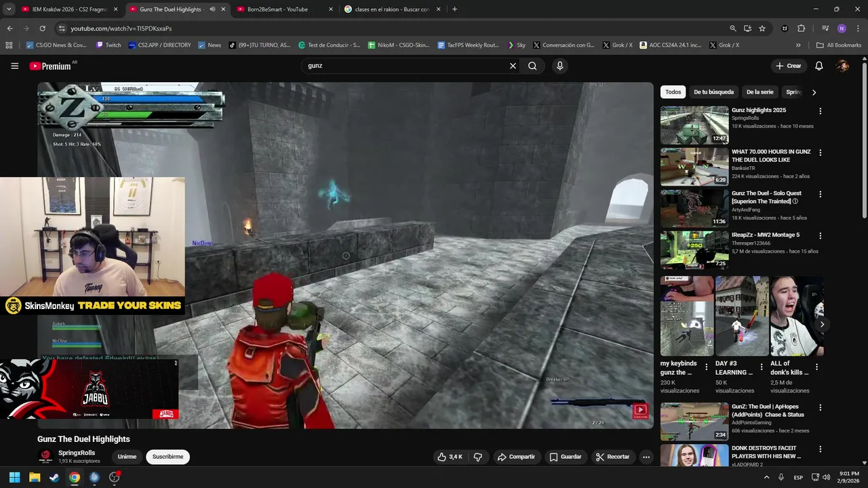Click the Crear button
868x488 pixels.
click(x=789, y=66)
